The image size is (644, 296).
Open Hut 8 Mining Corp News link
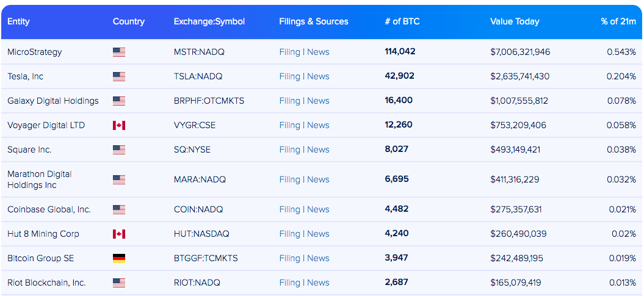[x=318, y=234]
